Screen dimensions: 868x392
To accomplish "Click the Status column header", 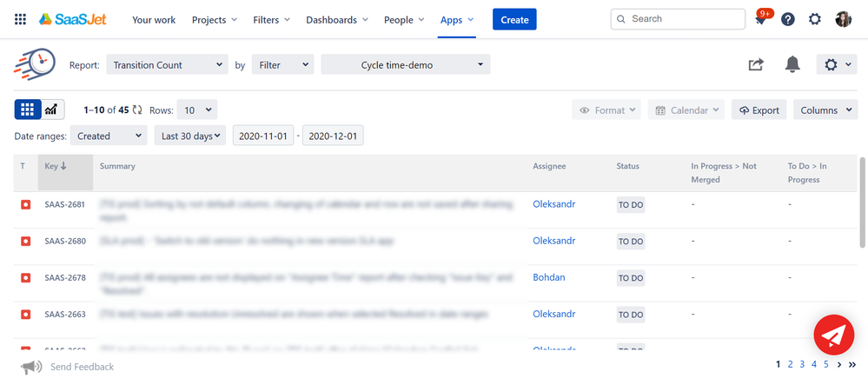I will (x=627, y=166).
